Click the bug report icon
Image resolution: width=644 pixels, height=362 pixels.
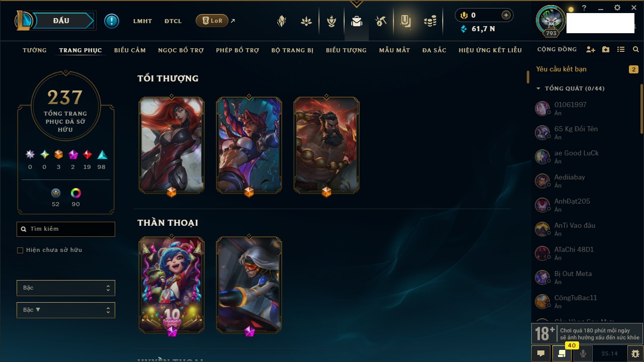pos(635,353)
